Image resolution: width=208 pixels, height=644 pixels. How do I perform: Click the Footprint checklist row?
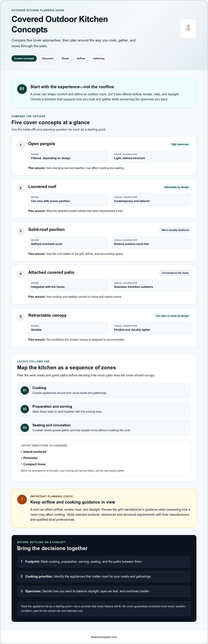pyautogui.click(x=104, y=561)
